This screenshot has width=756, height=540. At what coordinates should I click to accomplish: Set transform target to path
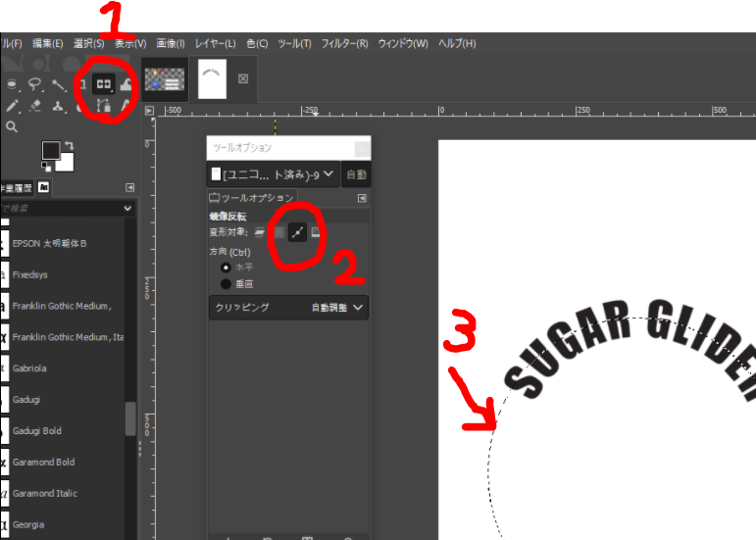pyautogui.click(x=298, y=232)
